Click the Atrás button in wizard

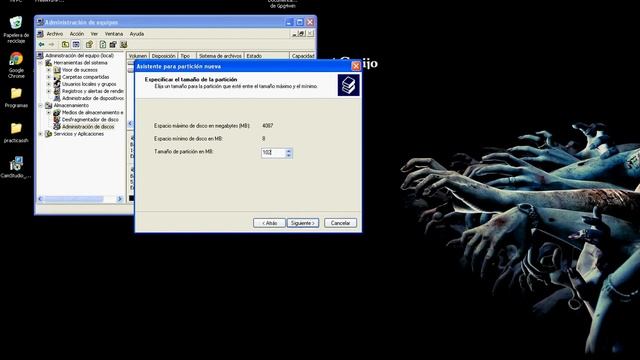[269, 223]
